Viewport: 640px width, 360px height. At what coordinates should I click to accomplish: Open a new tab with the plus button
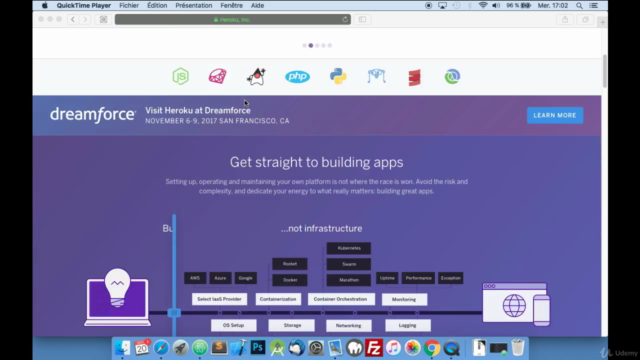coord(602,22)
